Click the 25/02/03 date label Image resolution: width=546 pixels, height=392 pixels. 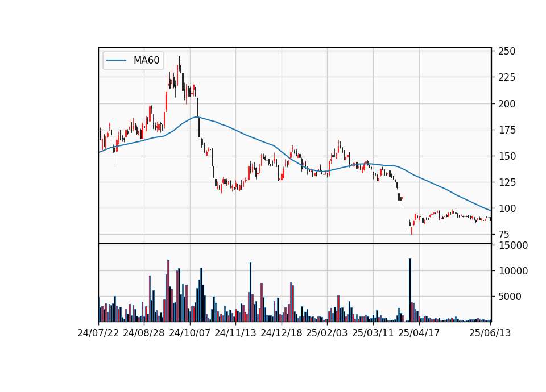click(327, 333)
